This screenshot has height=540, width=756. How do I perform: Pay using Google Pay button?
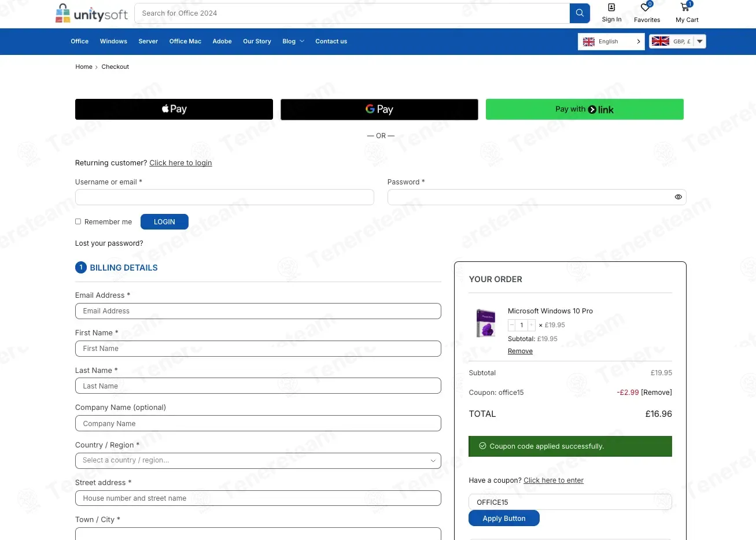pos(379,109)
